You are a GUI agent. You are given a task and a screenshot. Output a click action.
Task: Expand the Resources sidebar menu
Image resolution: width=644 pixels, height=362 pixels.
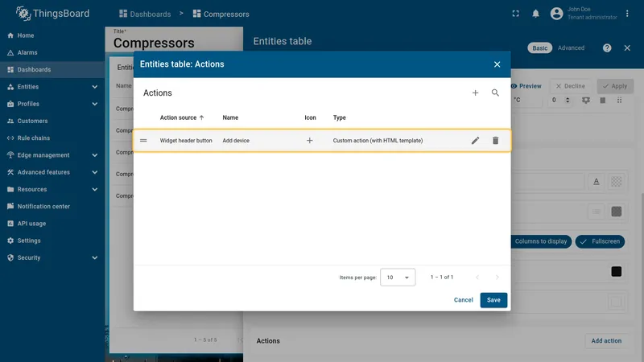tap(52, 189)
